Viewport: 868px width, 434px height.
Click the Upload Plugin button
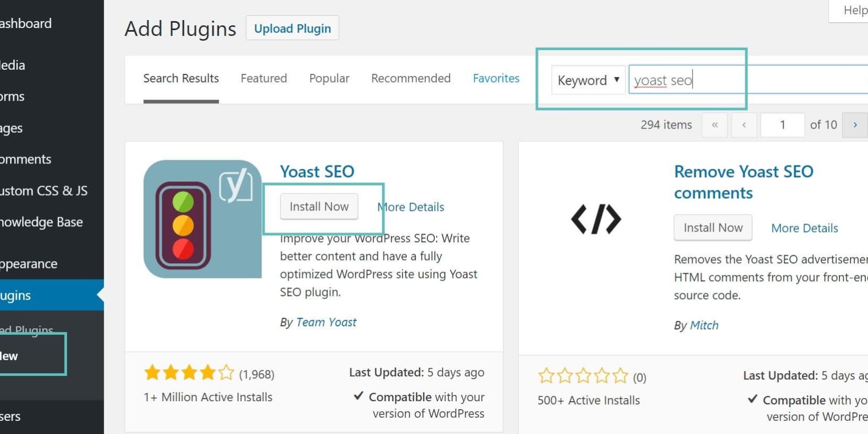[292, 29]
